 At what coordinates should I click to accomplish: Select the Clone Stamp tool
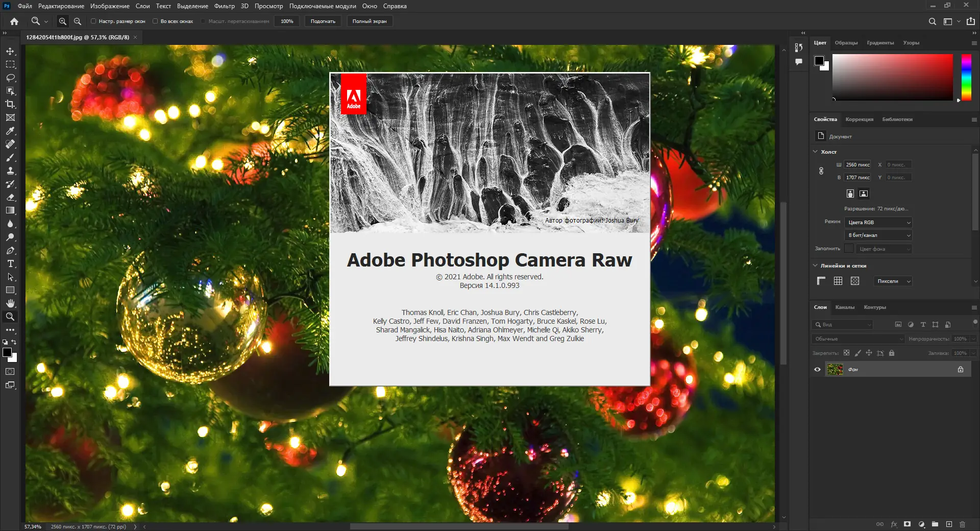[x=10, y=171]
